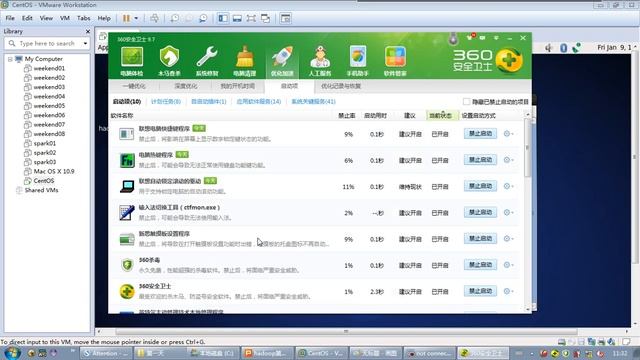Switch to 一键优化 tab
640x360 pixels.
pyautogui.click(x=134, y=86)
